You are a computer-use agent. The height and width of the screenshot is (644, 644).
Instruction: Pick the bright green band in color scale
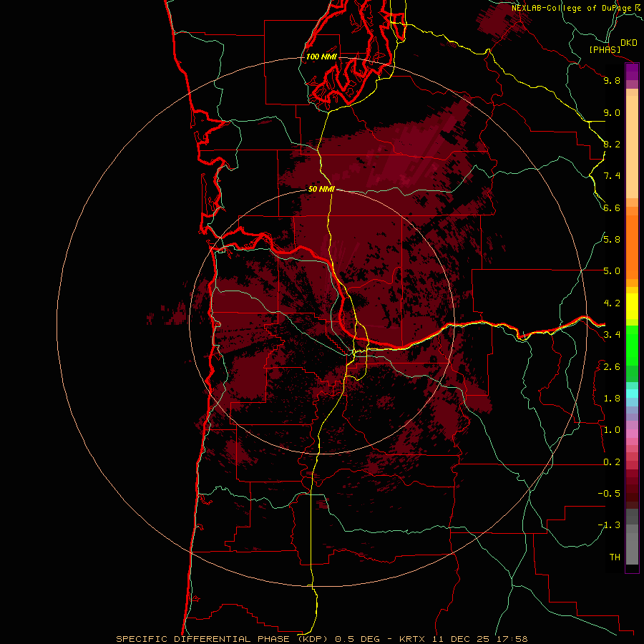(632, 346)
